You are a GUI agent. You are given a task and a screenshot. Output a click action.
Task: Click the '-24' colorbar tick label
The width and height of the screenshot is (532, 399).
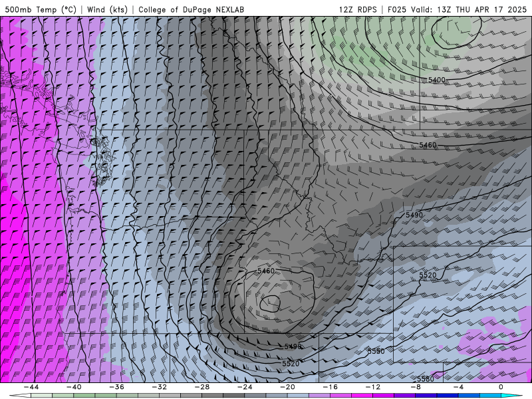[x=244, y=387]
